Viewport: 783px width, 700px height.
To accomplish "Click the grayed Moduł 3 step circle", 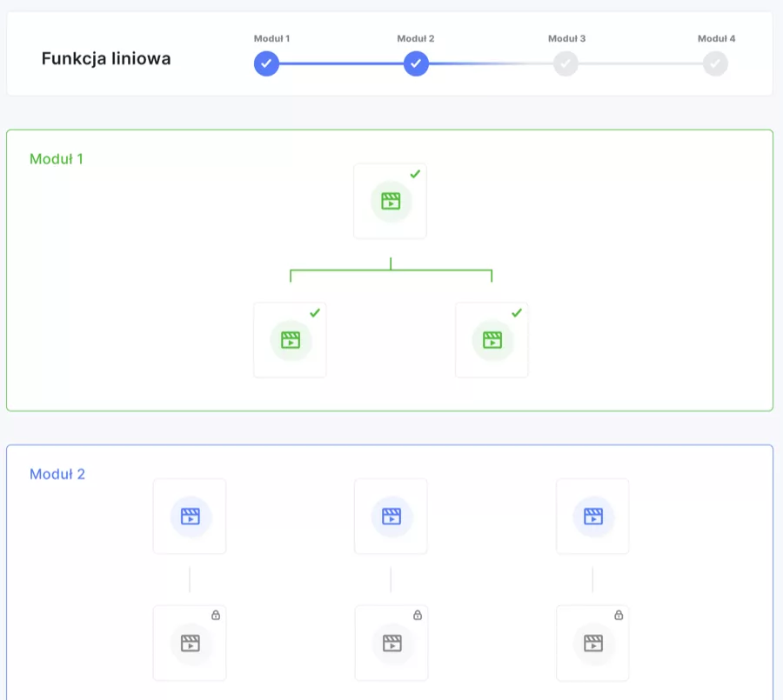I will (x=565, y=63).
